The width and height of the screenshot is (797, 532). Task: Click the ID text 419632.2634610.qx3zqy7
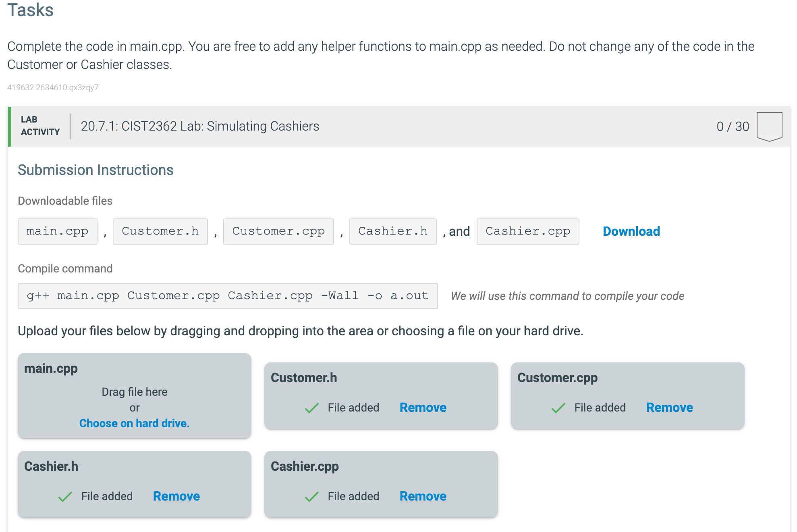point(53,87)
